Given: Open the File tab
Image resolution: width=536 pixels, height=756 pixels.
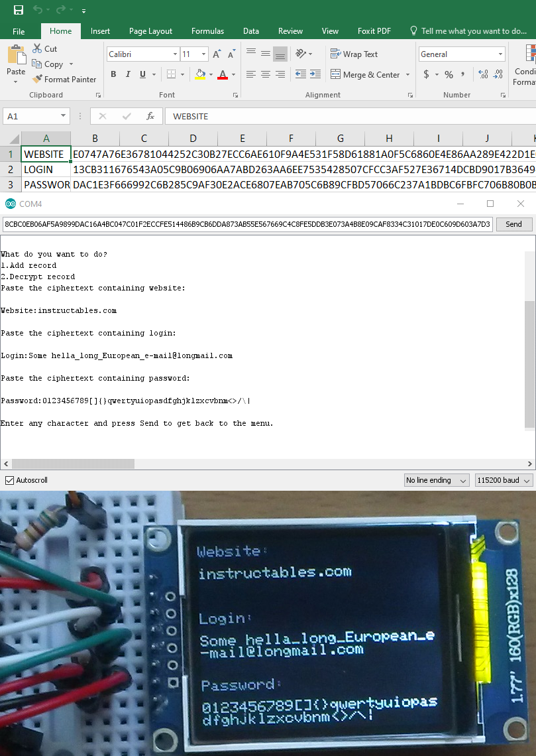Looking at the screenshot, I should tap(19, 31).
